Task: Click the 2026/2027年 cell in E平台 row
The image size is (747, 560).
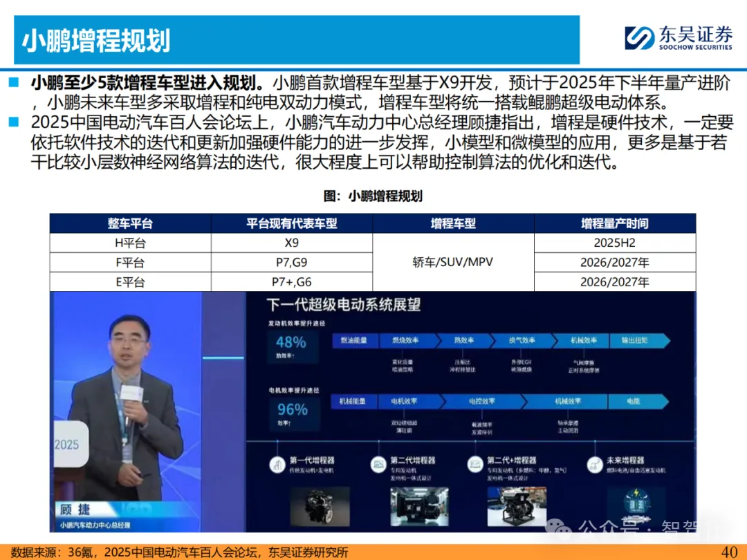Action: 615,282
